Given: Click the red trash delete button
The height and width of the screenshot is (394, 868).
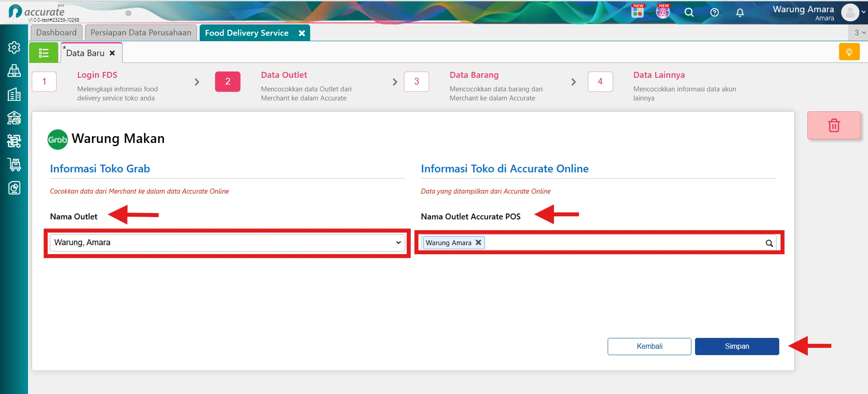Looking at the screenshot, I should [x=834, y=125].
